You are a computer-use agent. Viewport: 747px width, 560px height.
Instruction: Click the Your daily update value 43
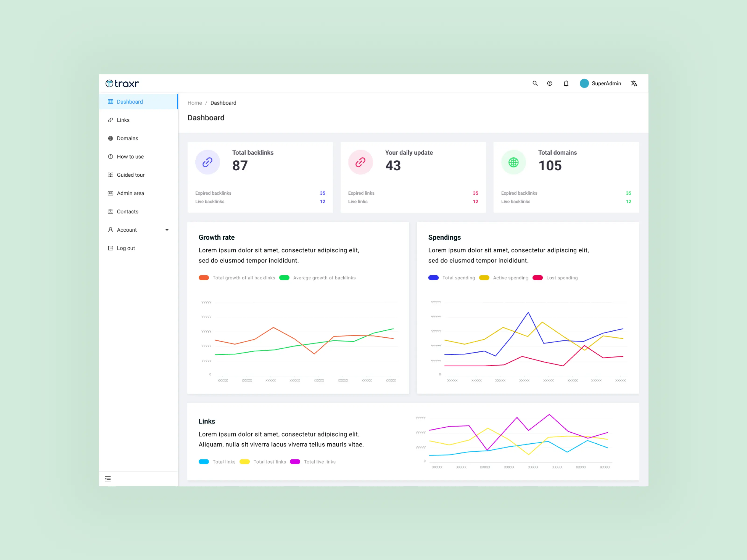[x=393, y=166]
